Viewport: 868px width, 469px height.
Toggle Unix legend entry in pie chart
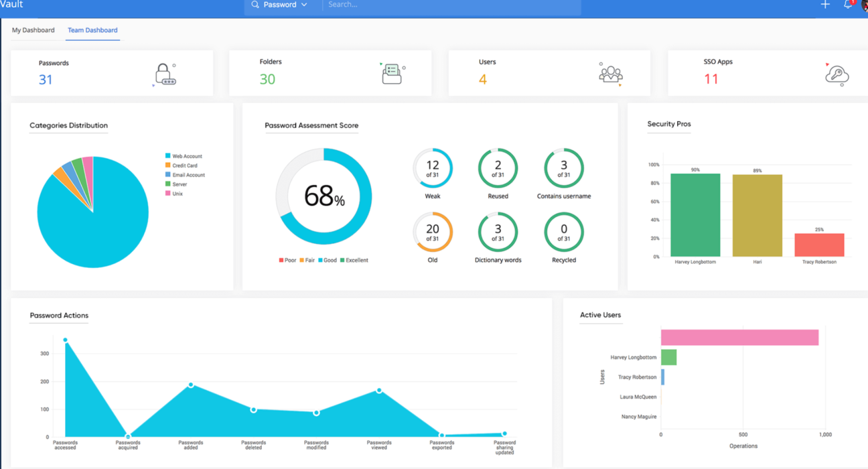click(177, 194)
